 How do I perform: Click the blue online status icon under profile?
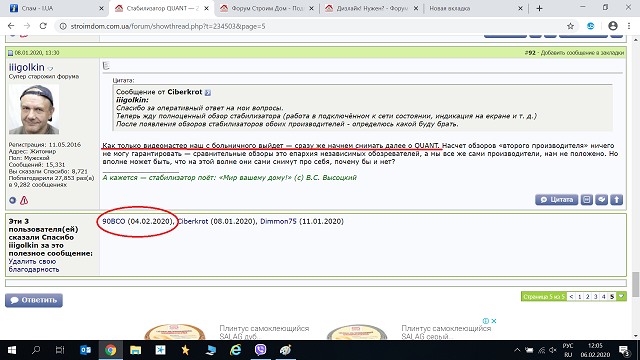(x=13, y=200)
